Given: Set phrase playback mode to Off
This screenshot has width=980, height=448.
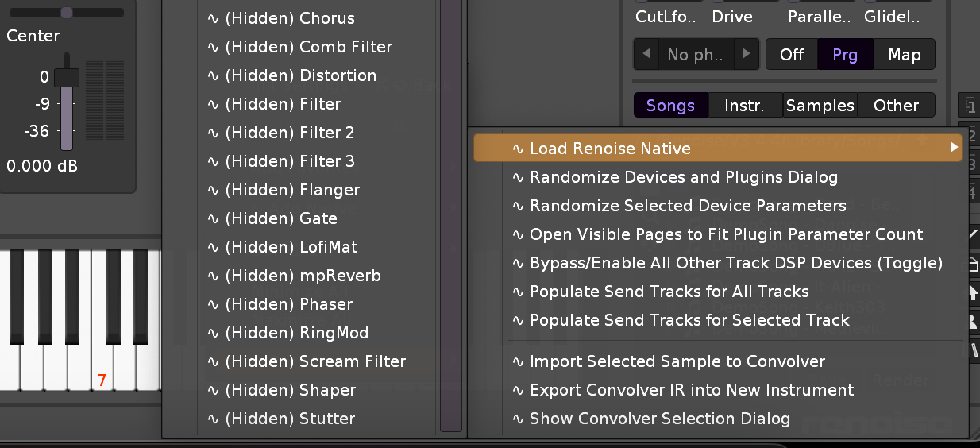Looking at the screenshot, I should point(792,55).
